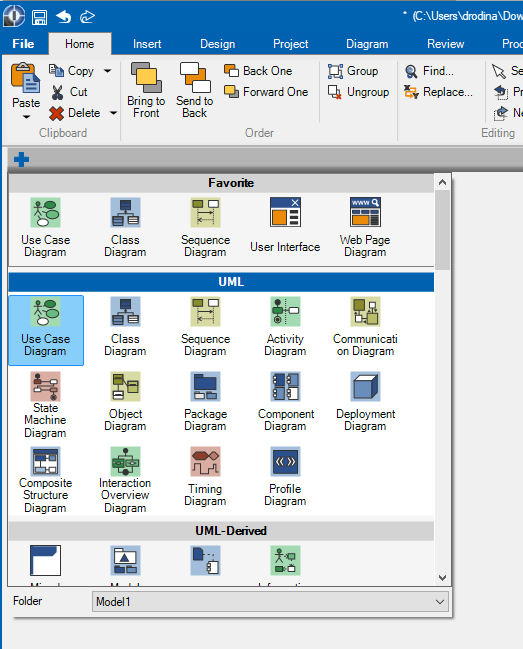Click the scroll down arrow of diagram list
The height and width of the screenshot is (649, 523).
click(442, 578)
